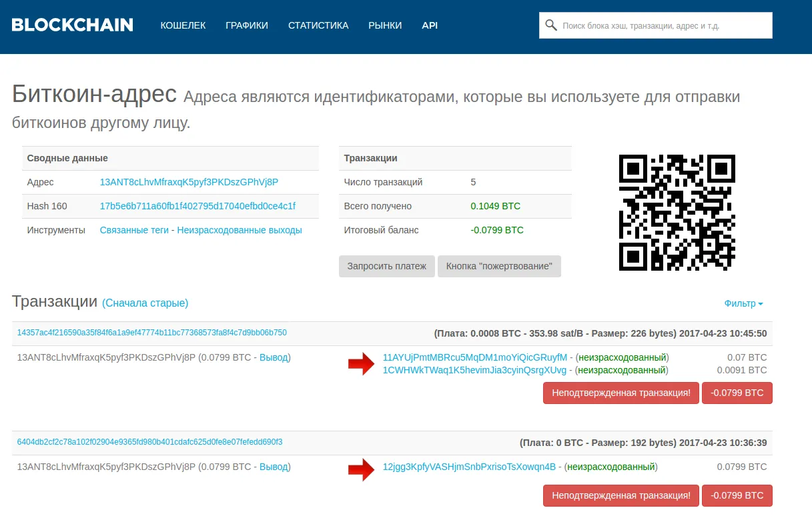Open the Фильтр dropdown

pyautogui.click(x=743, y=303)
